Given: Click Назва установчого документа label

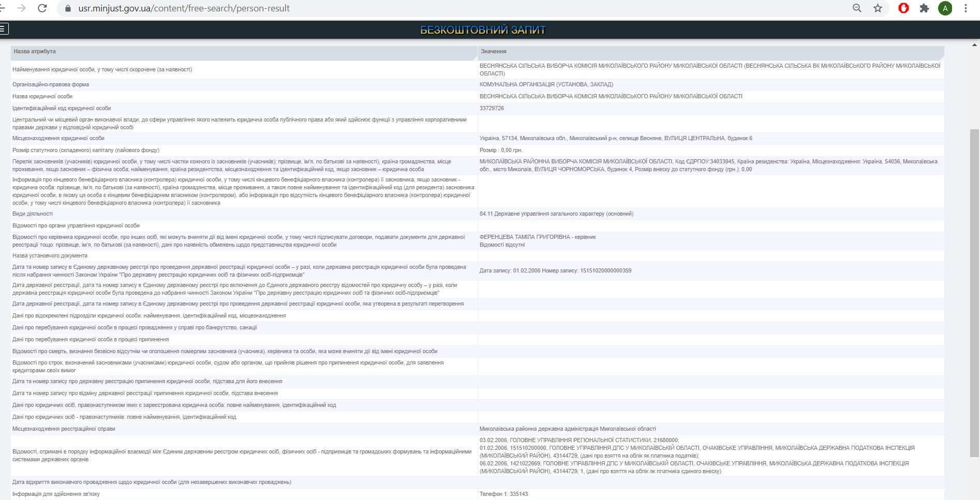Looking at the screenshot, I should coord(50,255).
